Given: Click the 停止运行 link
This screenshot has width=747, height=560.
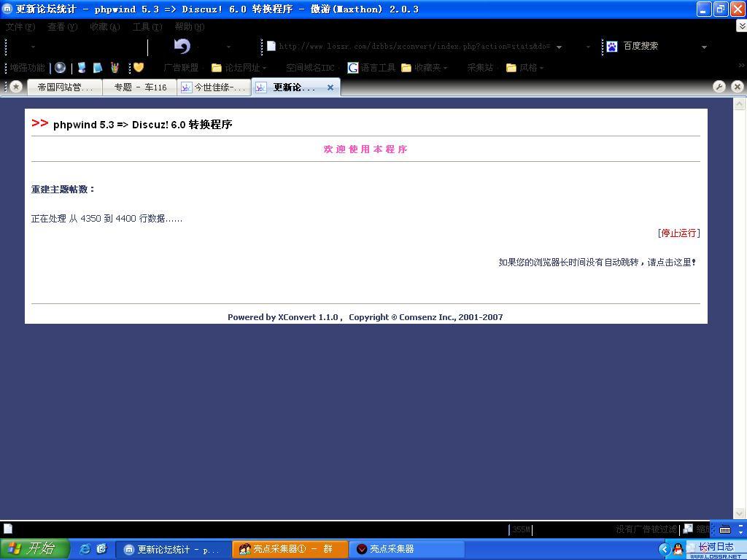Looking at the screenshot, I should [x=679, y=233].
